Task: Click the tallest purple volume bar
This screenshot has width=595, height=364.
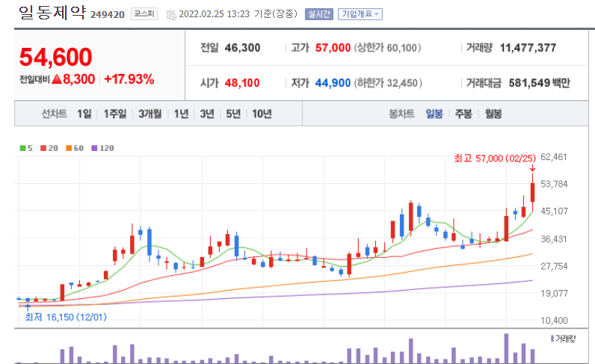Action: [506, 348]
